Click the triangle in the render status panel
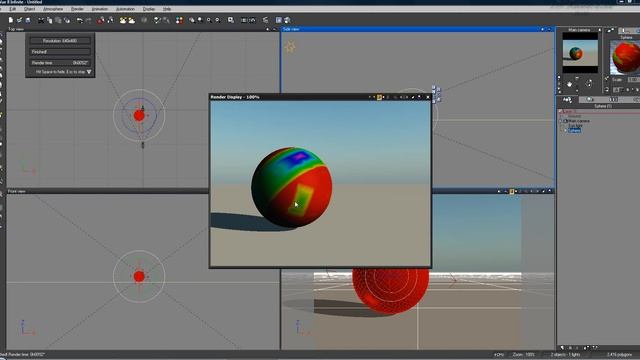 89,72
